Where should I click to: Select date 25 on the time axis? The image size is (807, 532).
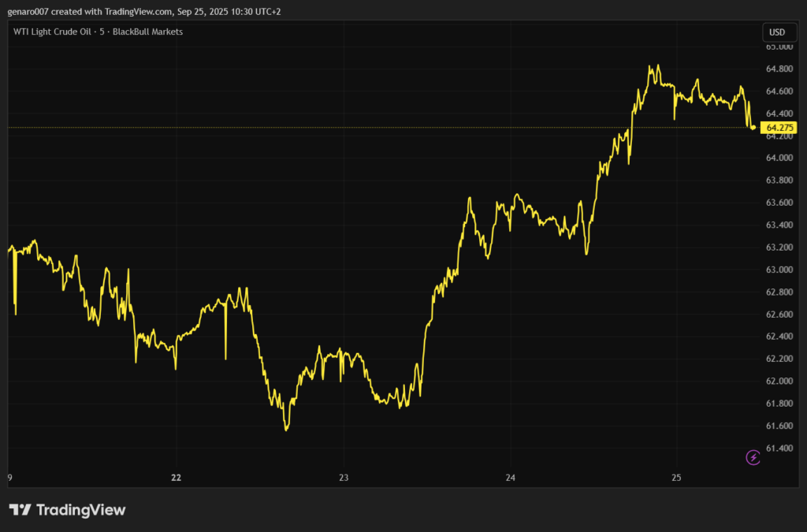(677, 478)
